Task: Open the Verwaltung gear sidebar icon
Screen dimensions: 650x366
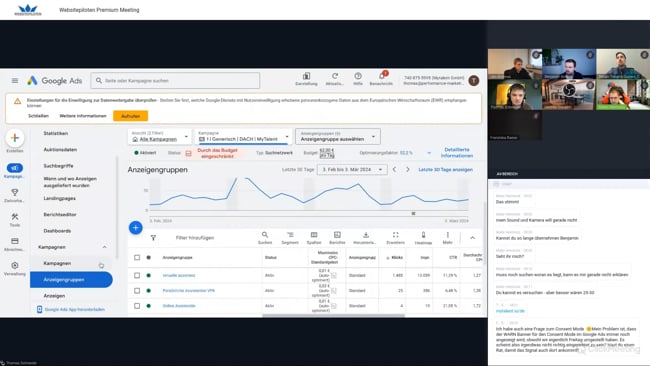Action: (x=15, y=265)
